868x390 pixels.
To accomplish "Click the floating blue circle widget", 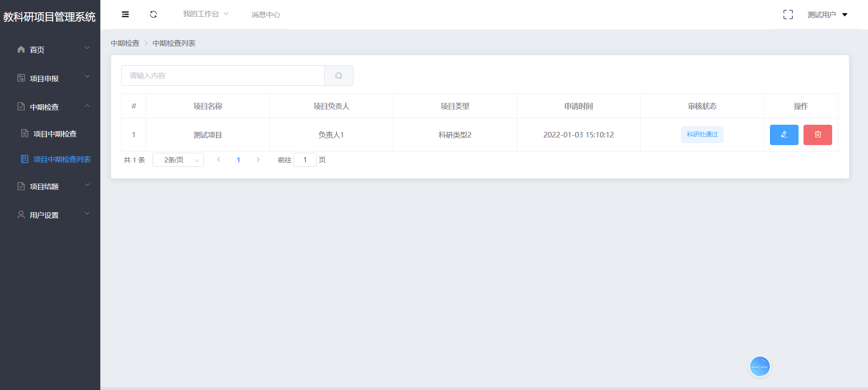I will (759, 366).
